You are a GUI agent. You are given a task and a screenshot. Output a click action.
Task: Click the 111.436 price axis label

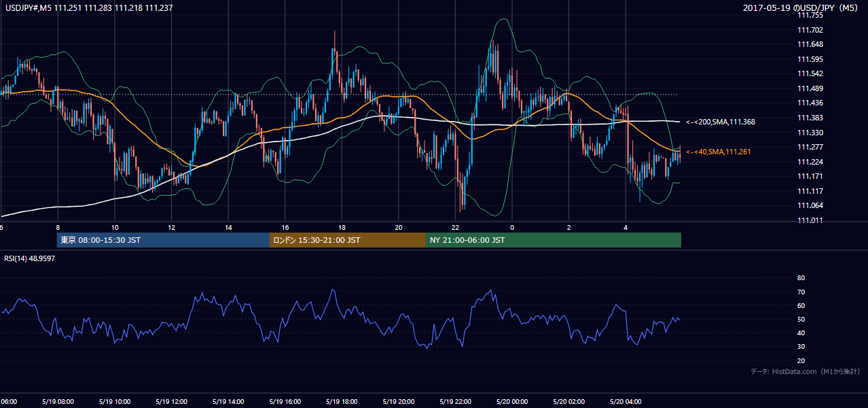812,103
